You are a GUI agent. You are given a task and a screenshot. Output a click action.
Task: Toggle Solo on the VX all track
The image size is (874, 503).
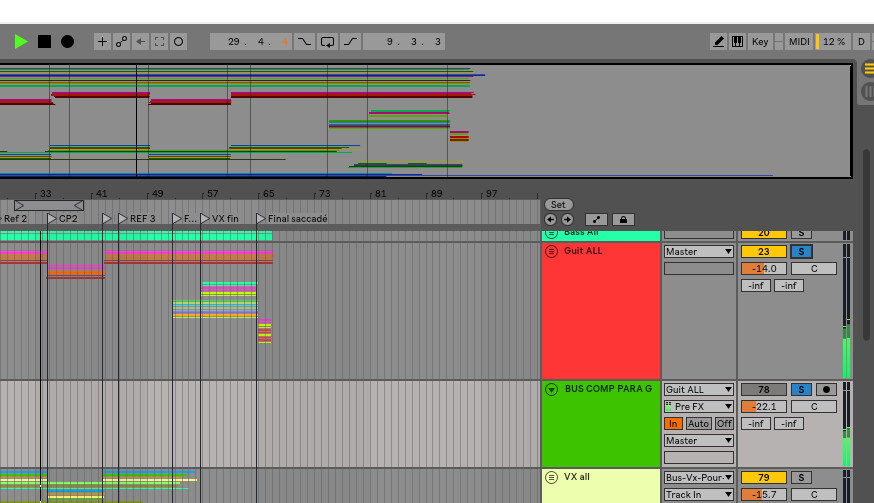pos(802,477)
